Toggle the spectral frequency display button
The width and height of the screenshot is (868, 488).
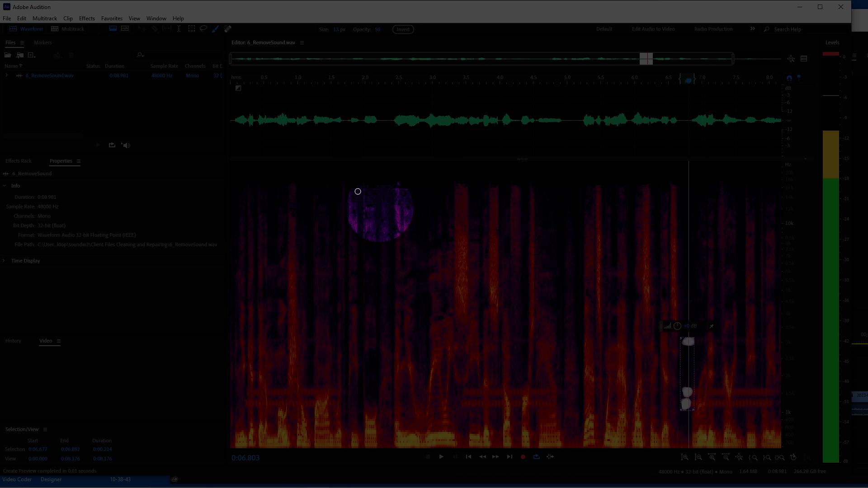pyautogui.click(x=113, y=29)
